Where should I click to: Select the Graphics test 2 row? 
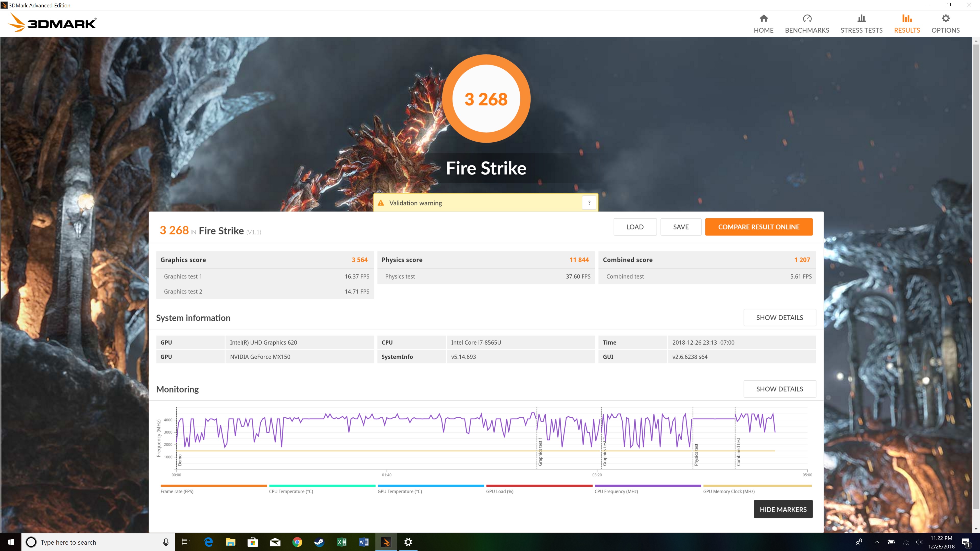coord(265,291)
